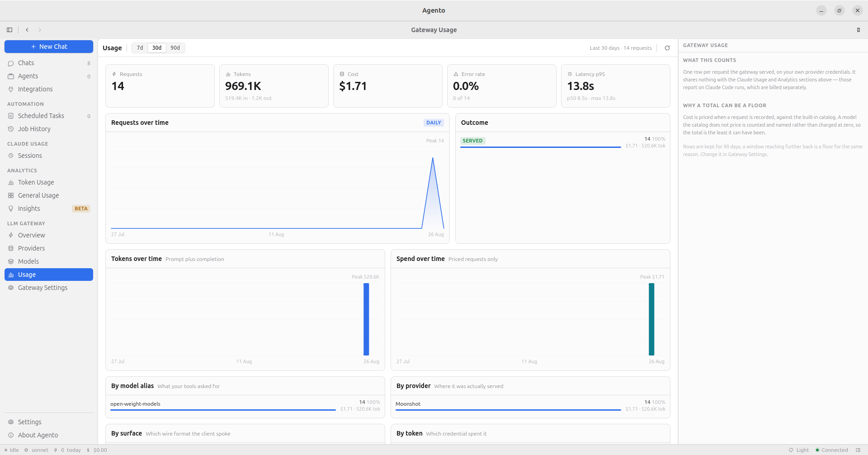Go forward with the right chevron
This screenshot has height=455, width=868.
click(x=40, y=30)
